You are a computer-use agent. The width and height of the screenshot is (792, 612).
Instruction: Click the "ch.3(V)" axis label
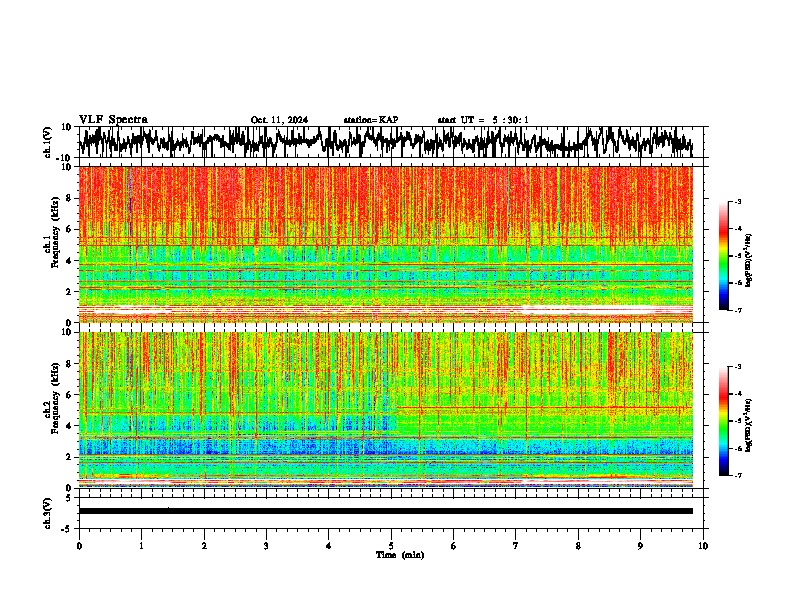pos(48,514)
